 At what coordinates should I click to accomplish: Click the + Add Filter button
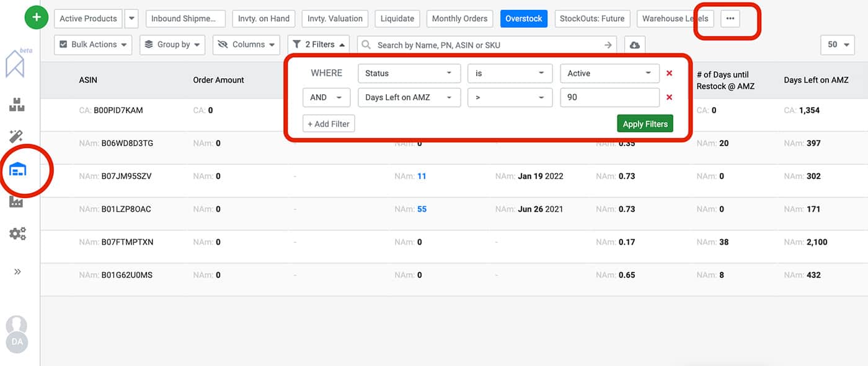(328, 123)
